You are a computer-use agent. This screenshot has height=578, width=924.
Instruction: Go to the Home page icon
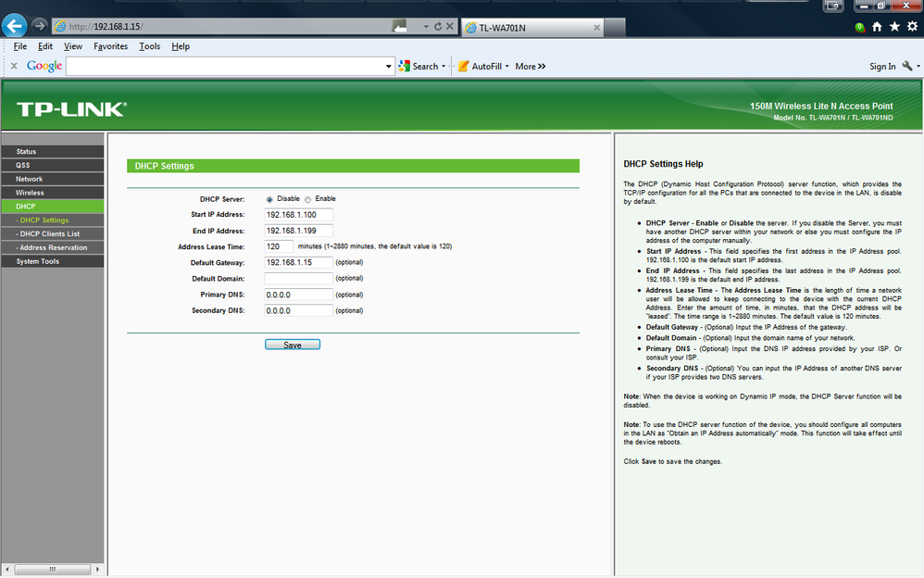coord(877,27)
